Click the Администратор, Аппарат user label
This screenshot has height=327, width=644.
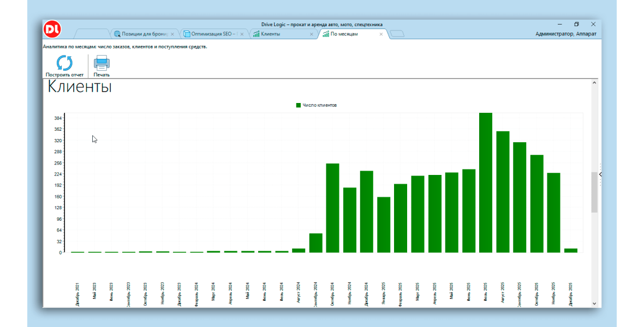(x=565, y=34)
